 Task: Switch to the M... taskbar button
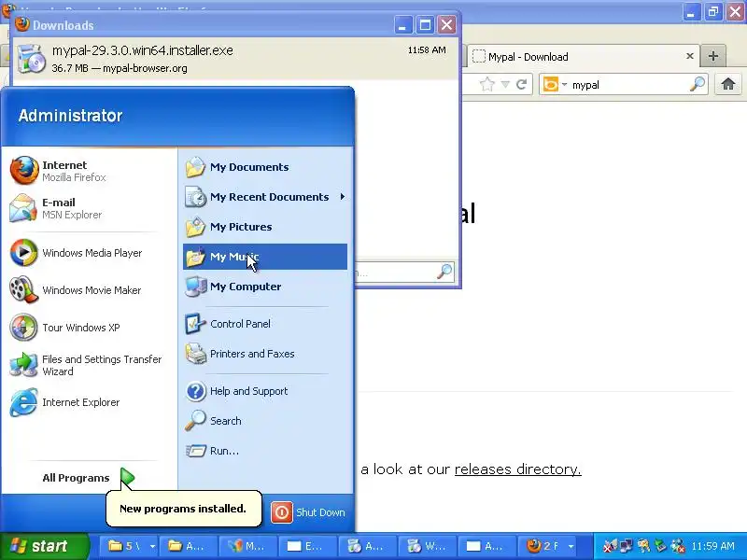pos(248,546)
